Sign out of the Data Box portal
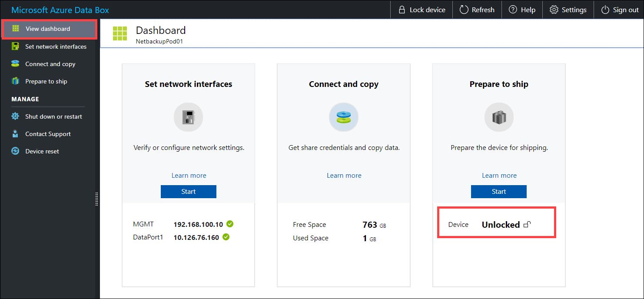Image resolution: width=644 pixels, height=299 pixels. coord(619,9)
